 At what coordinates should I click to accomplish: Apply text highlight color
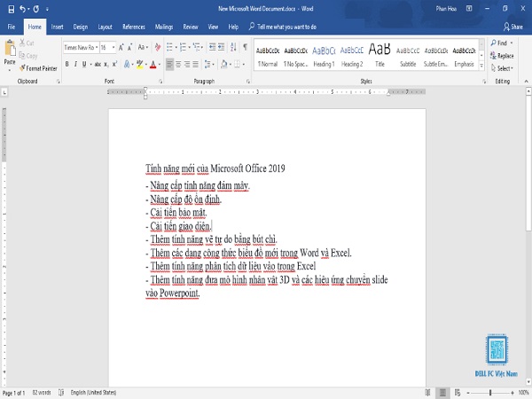(139, 64)
